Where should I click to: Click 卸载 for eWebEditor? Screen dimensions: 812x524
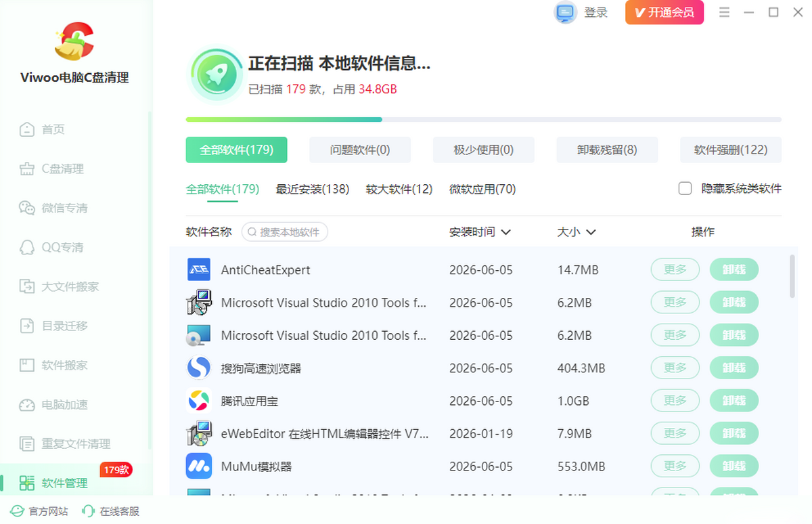(x=734, y=433)
